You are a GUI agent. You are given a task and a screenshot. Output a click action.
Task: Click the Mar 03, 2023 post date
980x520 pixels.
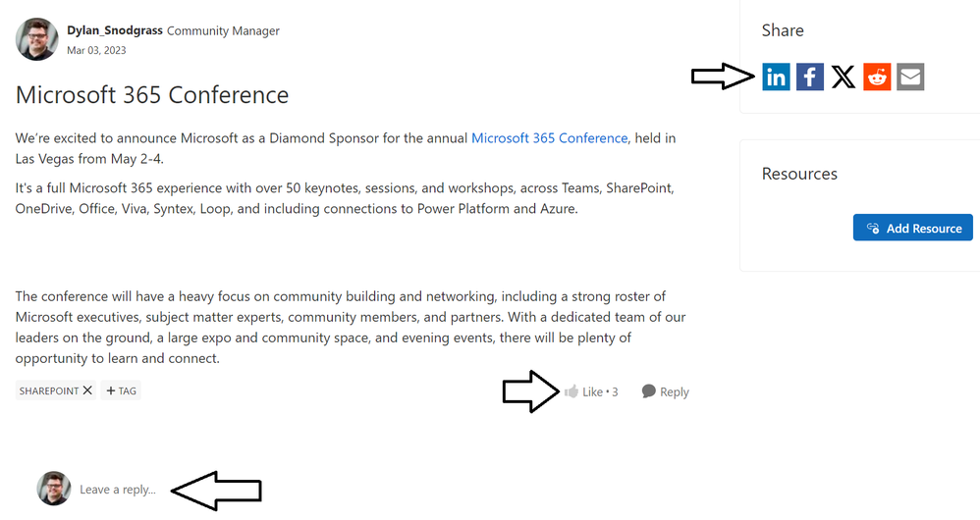click(96, 50)
